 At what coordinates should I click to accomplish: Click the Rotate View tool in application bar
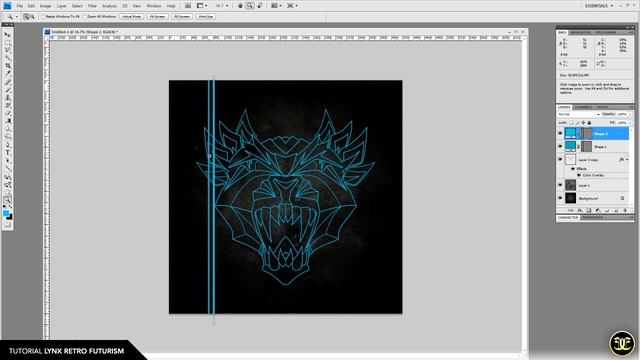260,6
